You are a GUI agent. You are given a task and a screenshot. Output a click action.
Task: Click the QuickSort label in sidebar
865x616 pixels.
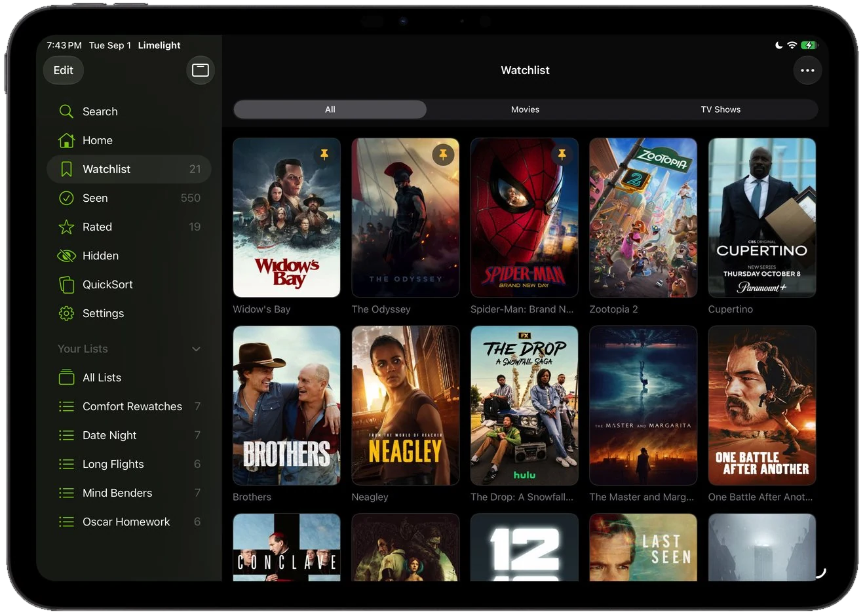(107, 284)
